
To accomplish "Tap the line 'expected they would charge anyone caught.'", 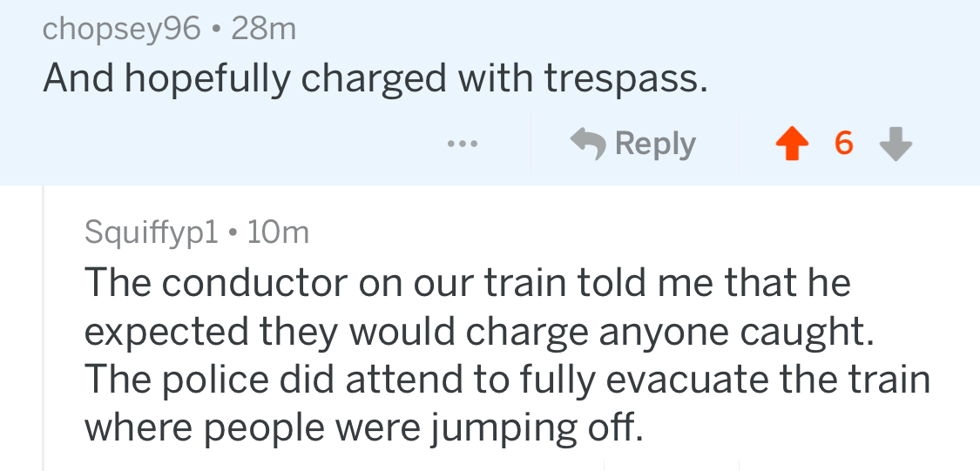I will [470, 332].
